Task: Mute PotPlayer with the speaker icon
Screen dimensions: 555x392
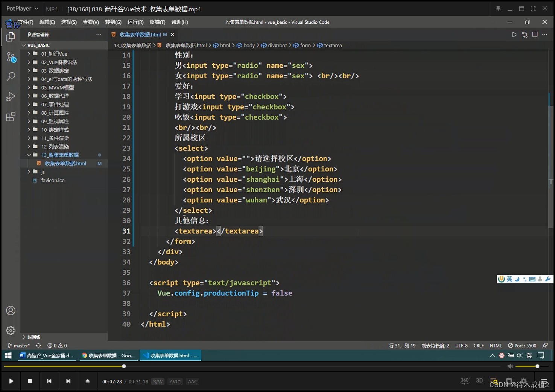Action: pos(510,366)
